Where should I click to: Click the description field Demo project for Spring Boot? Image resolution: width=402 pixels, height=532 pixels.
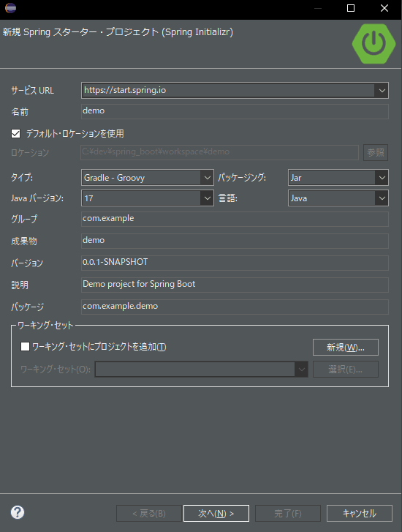(235, 285)
